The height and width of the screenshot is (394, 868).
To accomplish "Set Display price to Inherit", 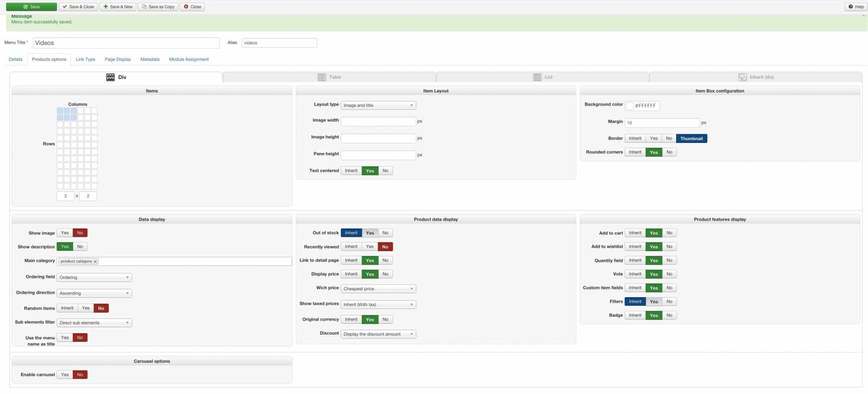I will [x=351, y=275].
